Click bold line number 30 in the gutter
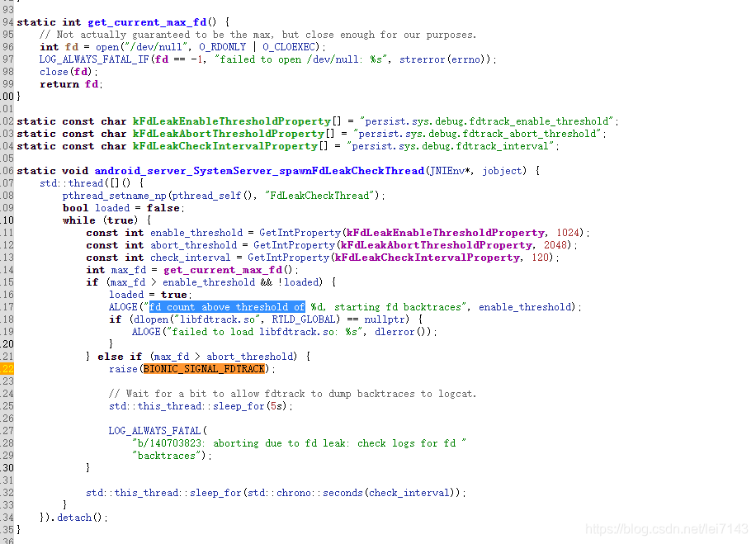Viewport: 756px width, 544px height. [x=8, y=467]
